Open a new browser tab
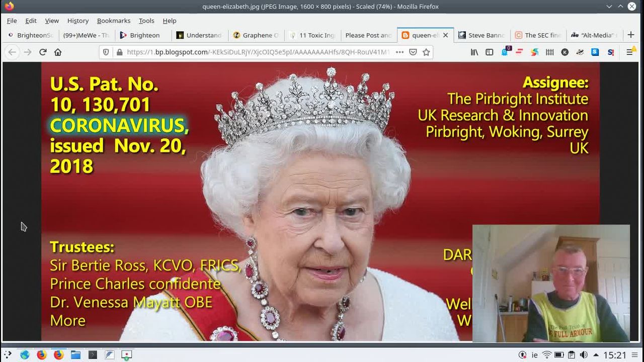Screen dimensions: 644x362 point(630,35)
